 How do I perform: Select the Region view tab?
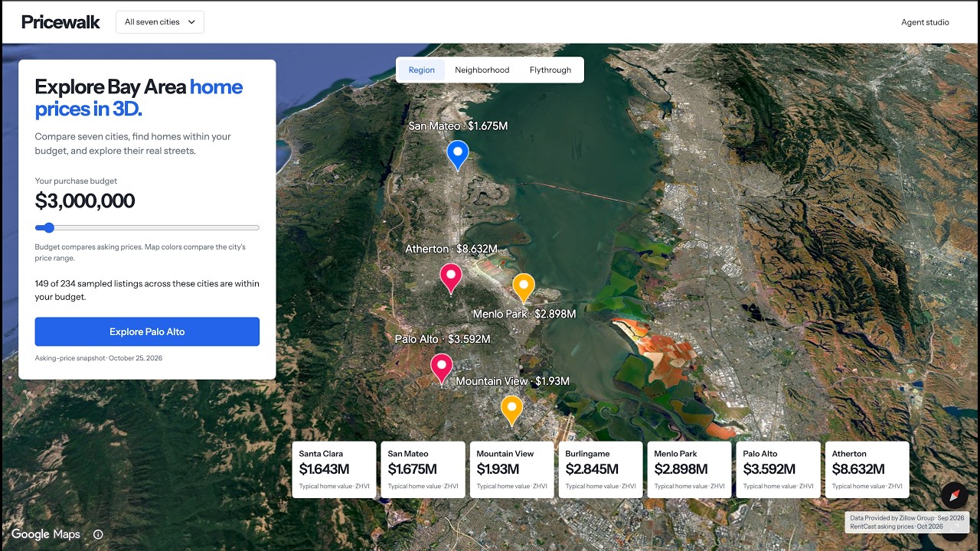[421, 70]
